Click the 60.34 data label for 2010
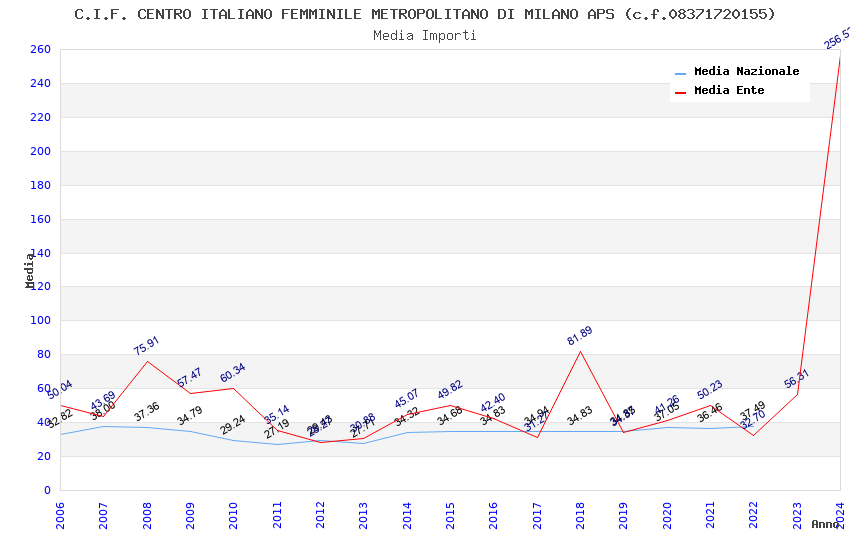This screenshot has width=850, height=550. 233,372
